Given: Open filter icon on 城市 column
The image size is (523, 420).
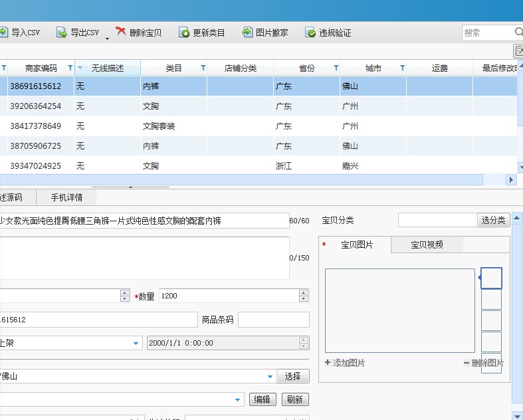Looking at the screenshot, I should click(x=402, y=68).
